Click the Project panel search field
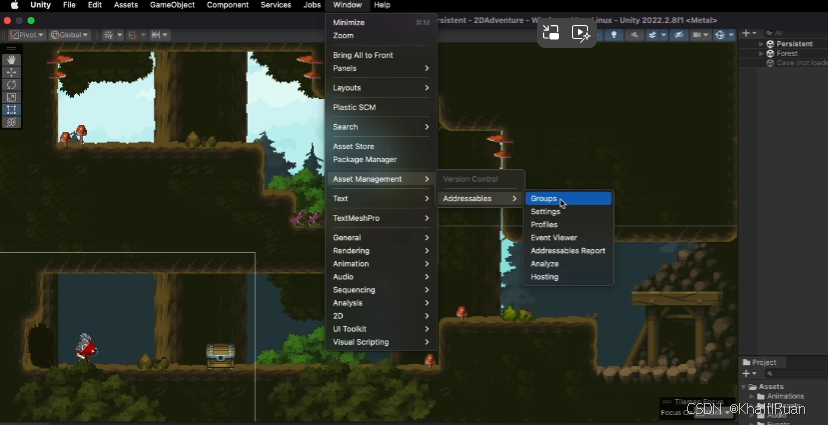828x425 pixels. [796, 373]
